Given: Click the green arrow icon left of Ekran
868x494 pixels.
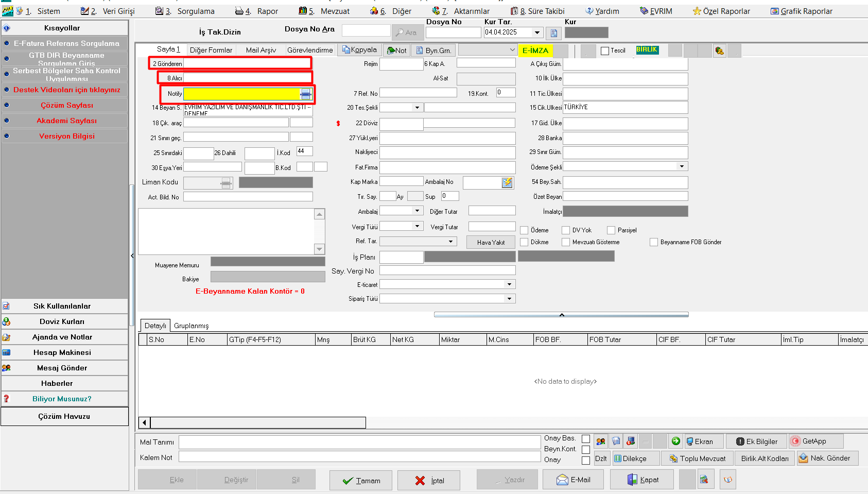Looking at the screenshot, I should [675, 441].
